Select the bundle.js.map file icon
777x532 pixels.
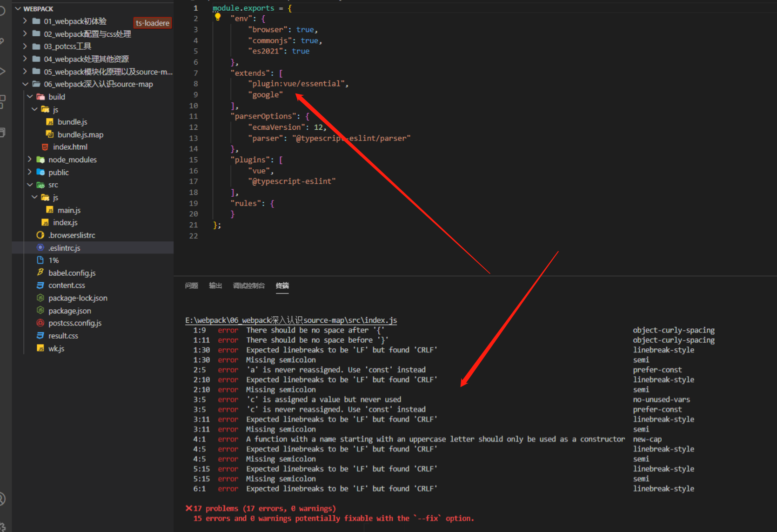coord(50,134)
